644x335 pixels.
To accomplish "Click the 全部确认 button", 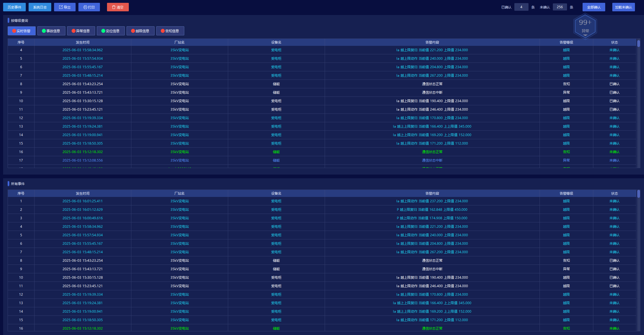I will (594, 7).
